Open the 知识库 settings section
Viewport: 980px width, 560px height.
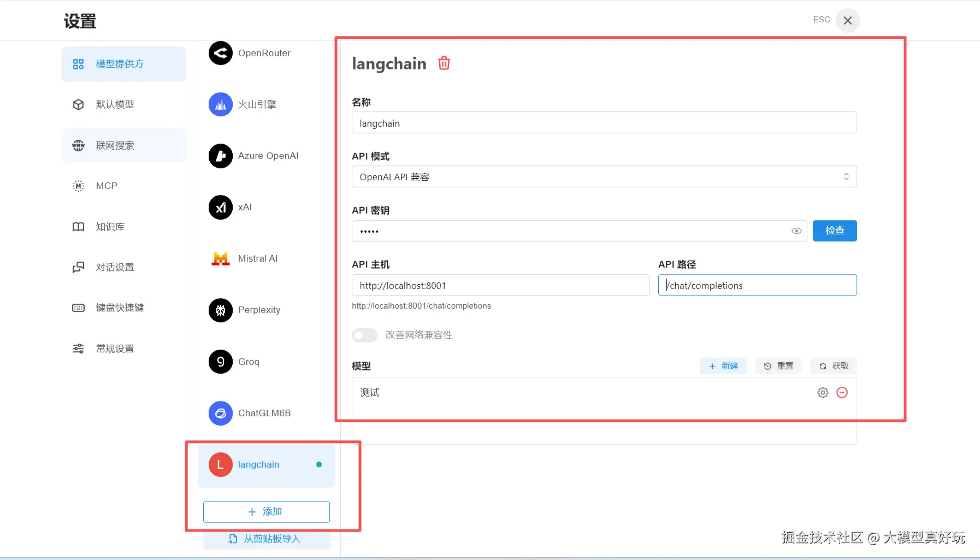(123, 227)
